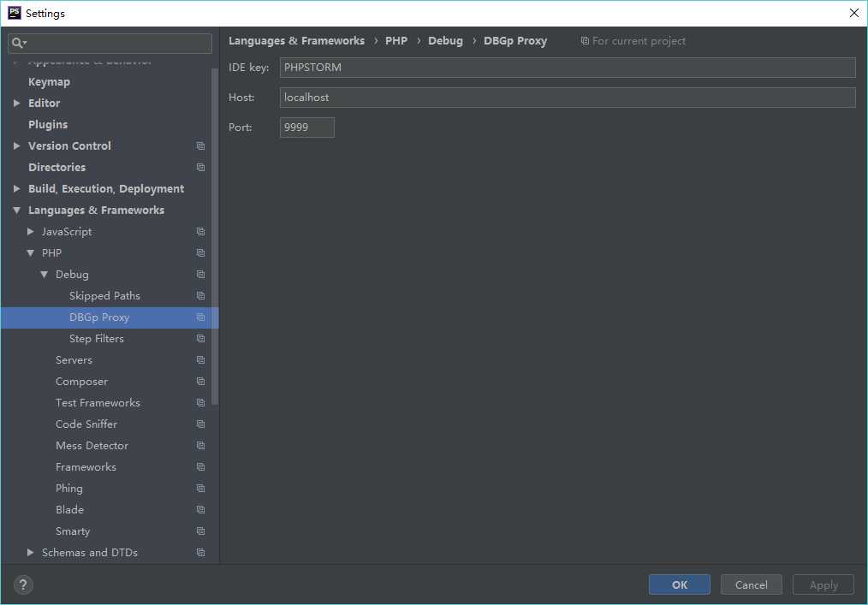This screenshot has height=605, width=868.
Task: Click project-level icon beside DBGp Proxy row
Action: pyautogui.click(x=200, y=317)
